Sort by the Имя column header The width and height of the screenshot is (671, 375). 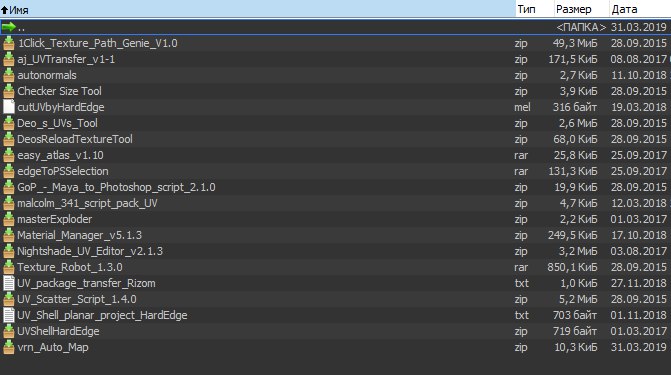coord(257,9)
